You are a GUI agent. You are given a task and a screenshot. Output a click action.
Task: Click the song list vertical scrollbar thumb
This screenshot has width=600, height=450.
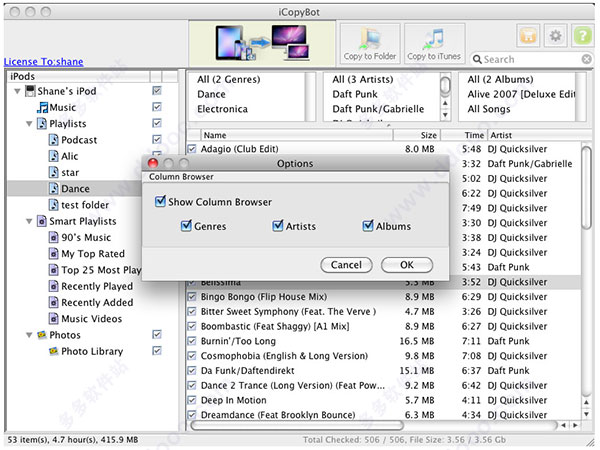click(x=586, y=188)
